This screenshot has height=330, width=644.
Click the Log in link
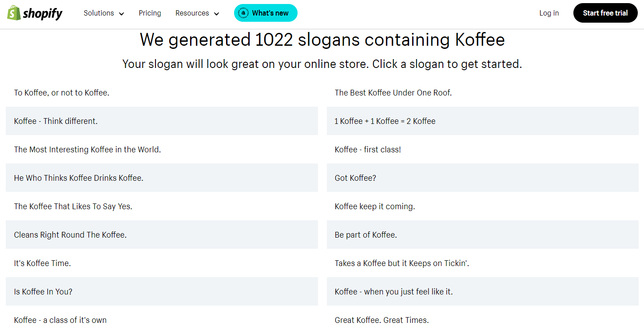click(x=549, y=13)
